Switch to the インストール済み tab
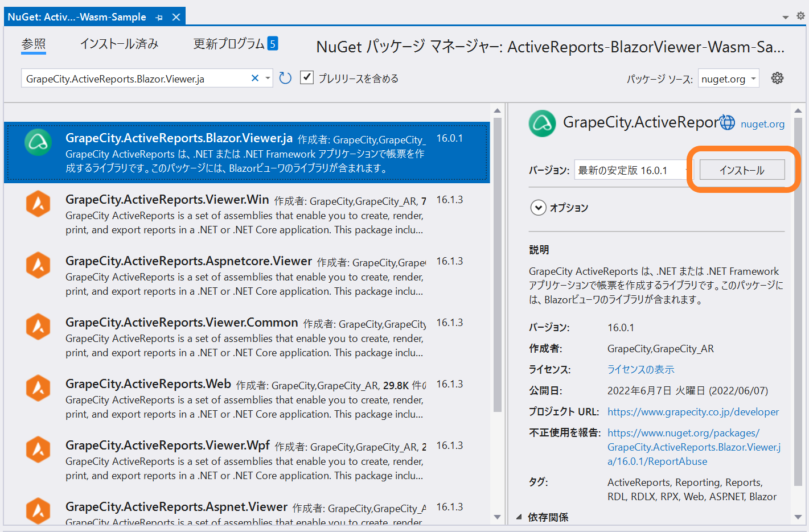 [119, 44]
